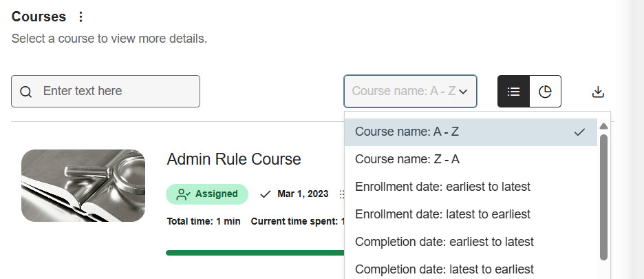This screenshot has height=279, width=644.
Task: Click the green course progress bar
Action: (255, 253)
